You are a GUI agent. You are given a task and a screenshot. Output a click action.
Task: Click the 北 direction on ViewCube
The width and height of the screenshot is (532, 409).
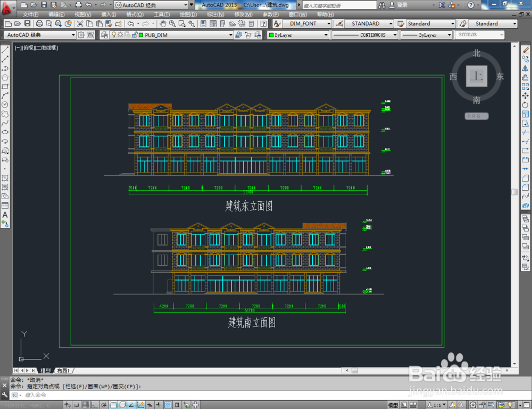click(x=477, y=53)
